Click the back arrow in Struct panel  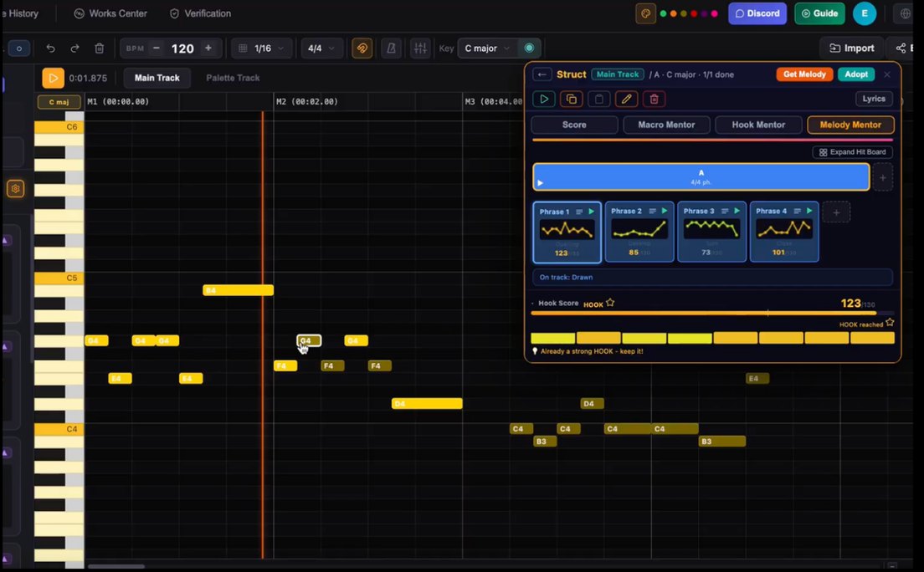point(542,74)
